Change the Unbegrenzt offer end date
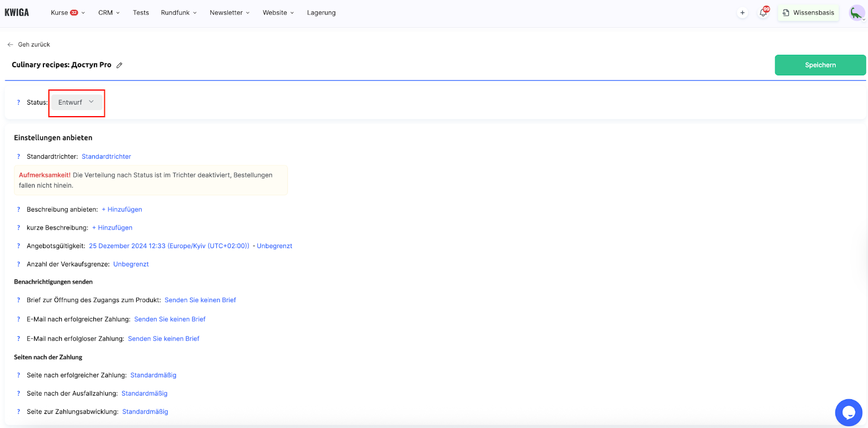Viewport: 868px width, 428px height. pyautogui.click(x=275, y=246)
